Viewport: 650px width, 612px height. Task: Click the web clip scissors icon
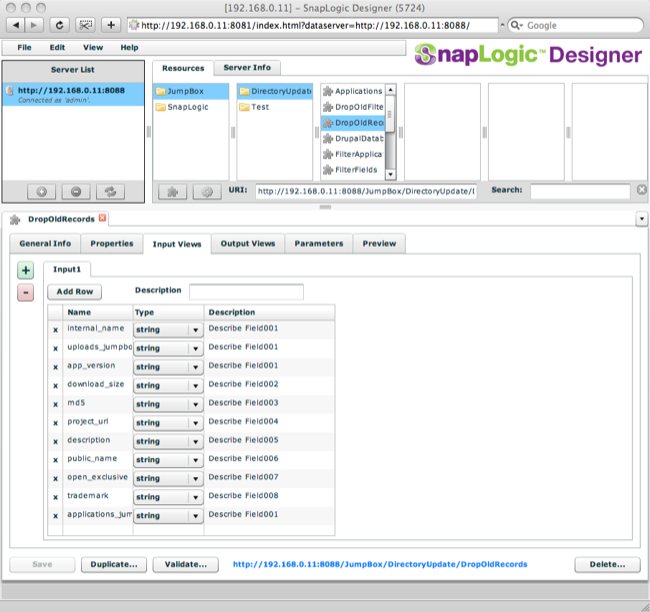click(85, 25)
